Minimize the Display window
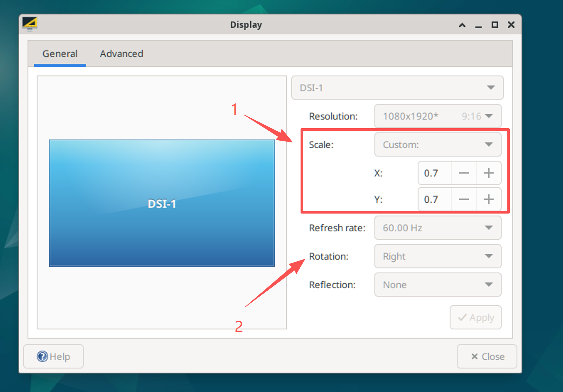563x392 pixels. (478, 25)
